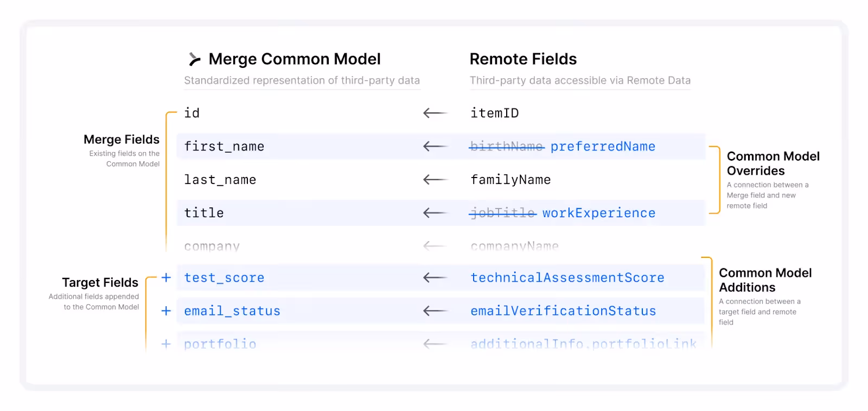The height and width of the screenshot is (411, 868).
Task: Click the plus icon next to test_score
Action: [166, 277]
